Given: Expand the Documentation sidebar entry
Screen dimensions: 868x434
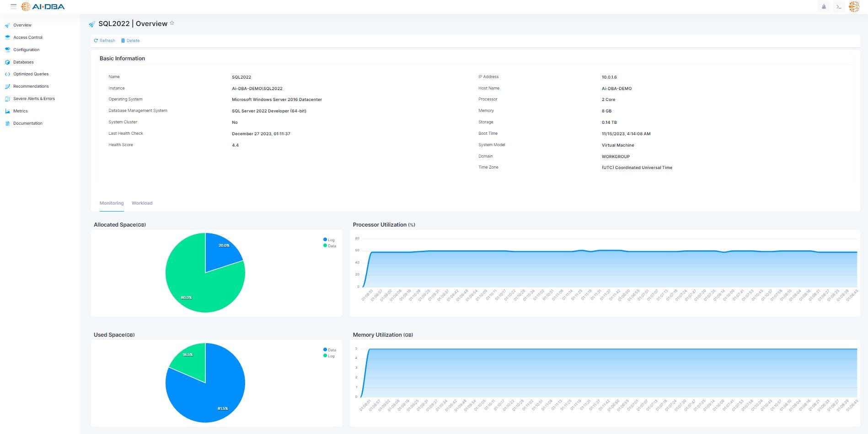Looking at the screenshot, I should point(28,123).
